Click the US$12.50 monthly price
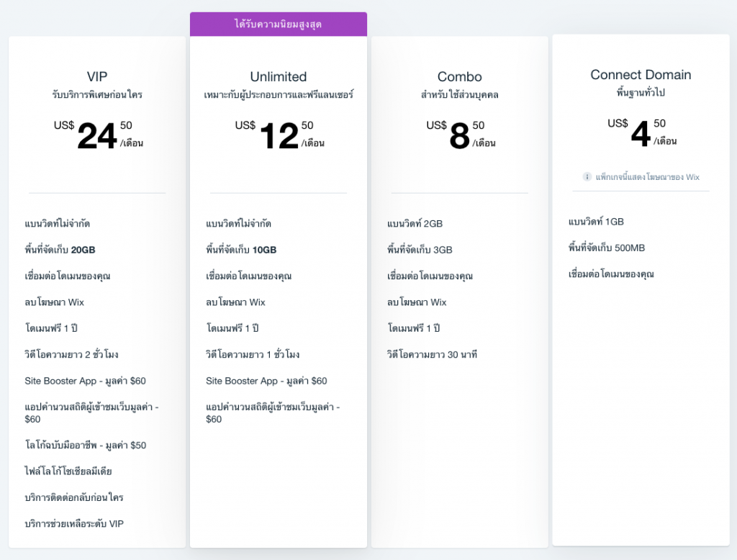This screenshot has width=737, height=560. pos(280,135)
